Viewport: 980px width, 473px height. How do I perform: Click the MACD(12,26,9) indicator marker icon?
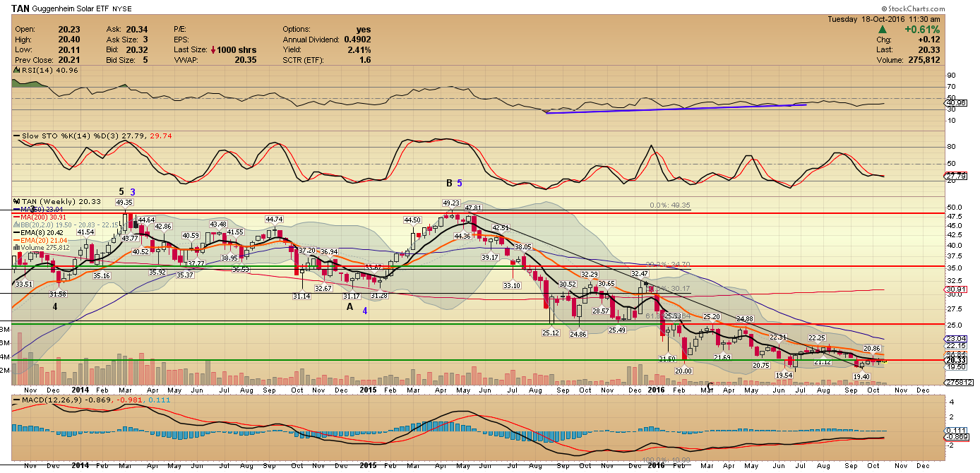pyautogui.click(x=15, y=401)
